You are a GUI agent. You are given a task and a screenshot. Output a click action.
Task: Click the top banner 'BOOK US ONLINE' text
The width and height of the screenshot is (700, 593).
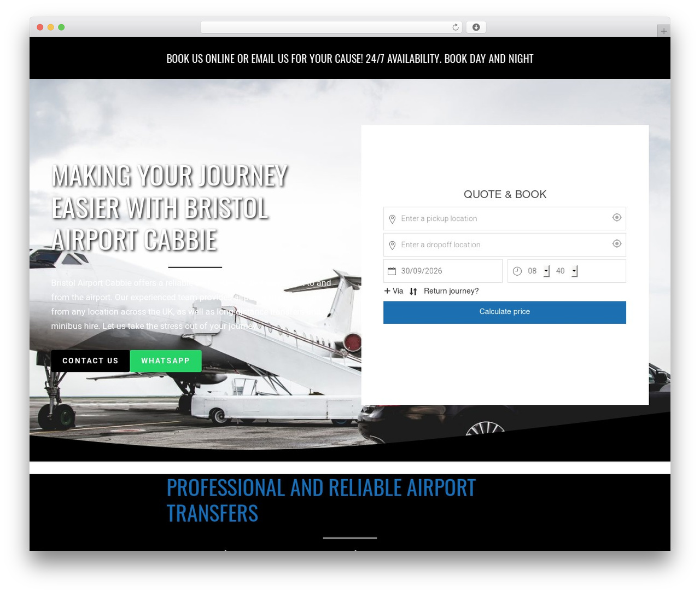(x=350, y=59)
